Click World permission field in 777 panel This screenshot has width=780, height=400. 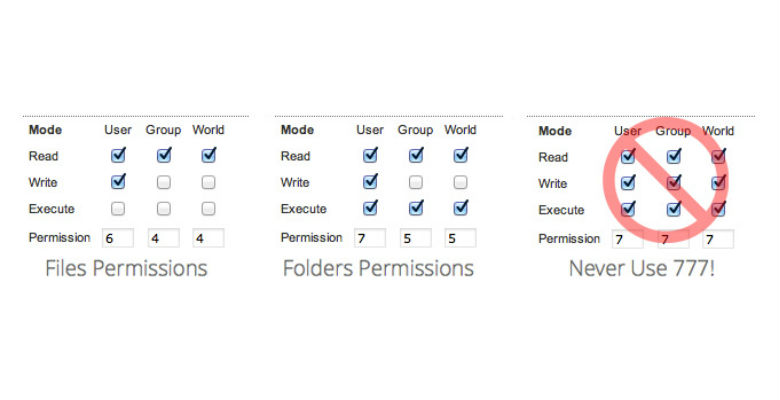point(718,239)
